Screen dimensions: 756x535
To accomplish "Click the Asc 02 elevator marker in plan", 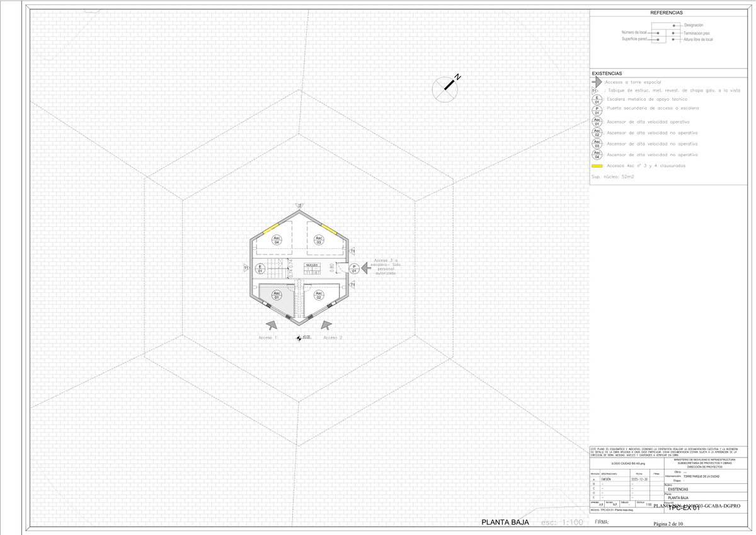I will click(319, 295).
